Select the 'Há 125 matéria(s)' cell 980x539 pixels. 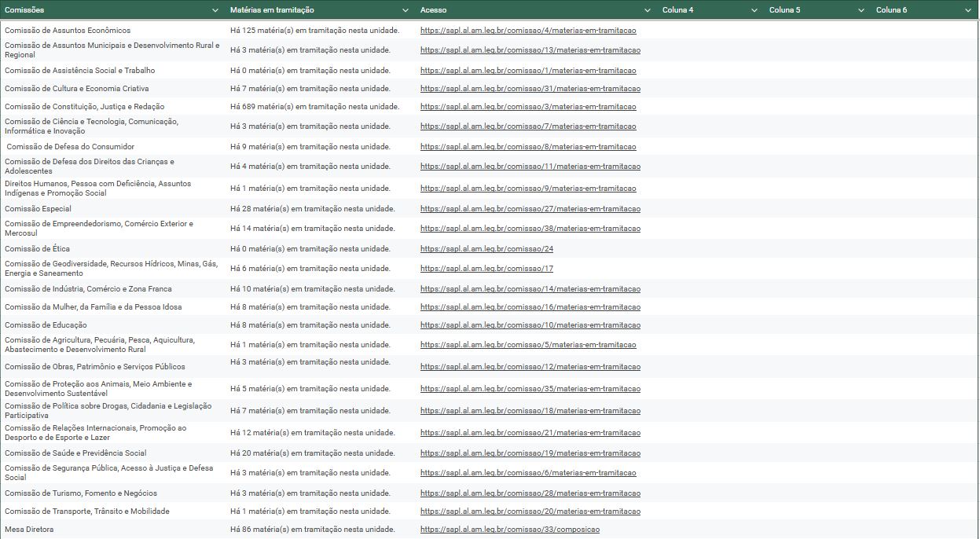321,31
